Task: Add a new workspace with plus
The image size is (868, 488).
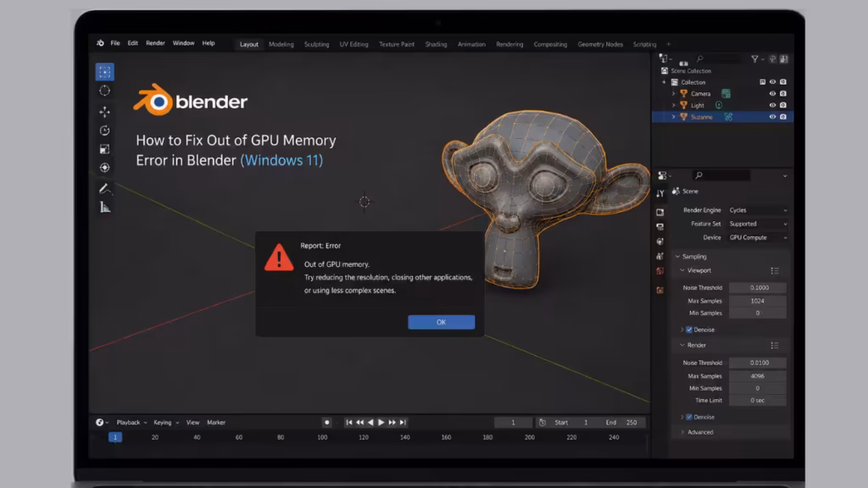Action: [x=668, y=44]
